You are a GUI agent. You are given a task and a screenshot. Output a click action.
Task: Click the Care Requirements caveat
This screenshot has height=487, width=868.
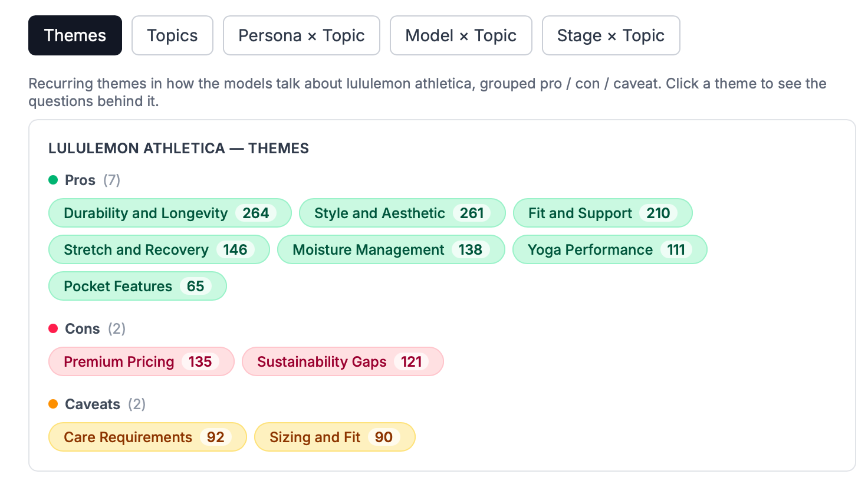pyautogui.click(x=147, y=437)
